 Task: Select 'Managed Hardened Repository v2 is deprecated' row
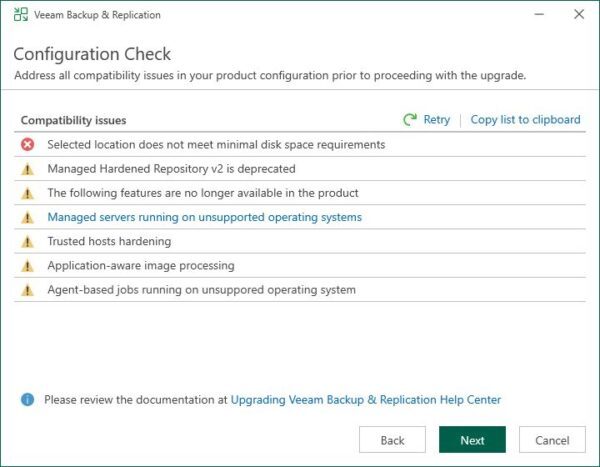[300, 169]
